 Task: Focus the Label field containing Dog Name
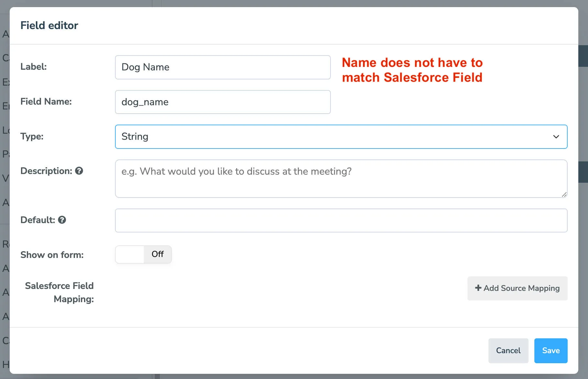223,67
